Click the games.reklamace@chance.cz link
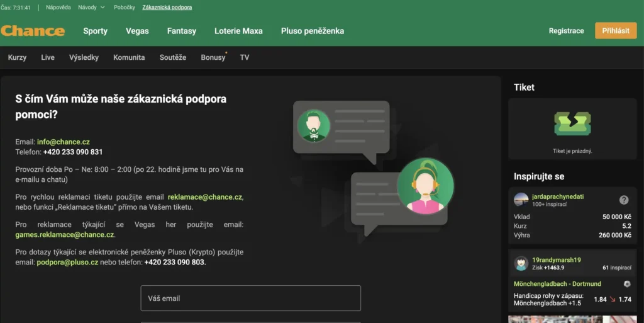644x323 pixels. 65,235
